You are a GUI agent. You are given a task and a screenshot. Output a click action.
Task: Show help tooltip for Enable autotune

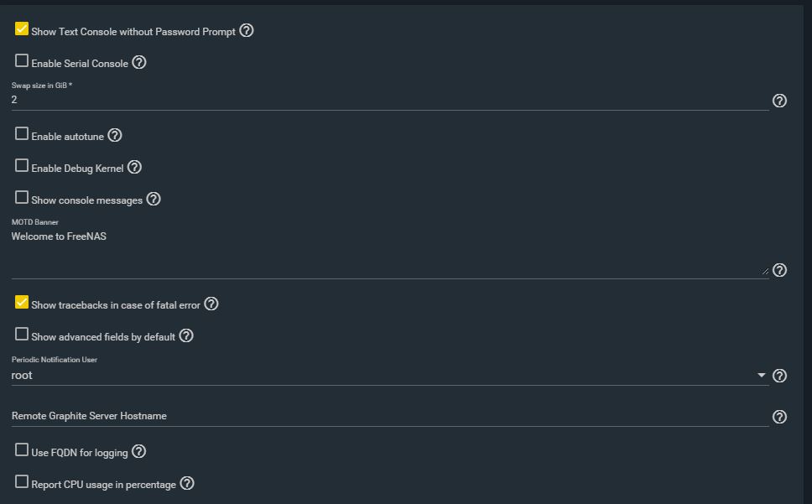click(114, 135)
